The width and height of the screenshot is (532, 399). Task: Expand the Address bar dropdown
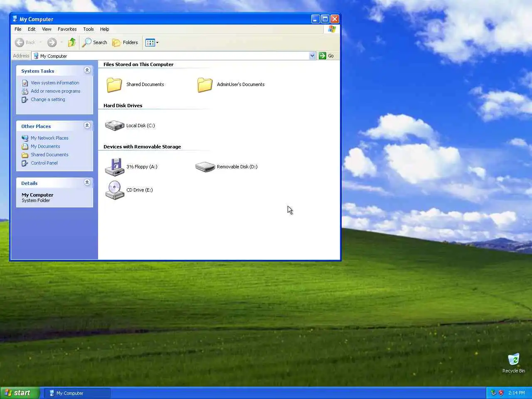coord(312,56)
